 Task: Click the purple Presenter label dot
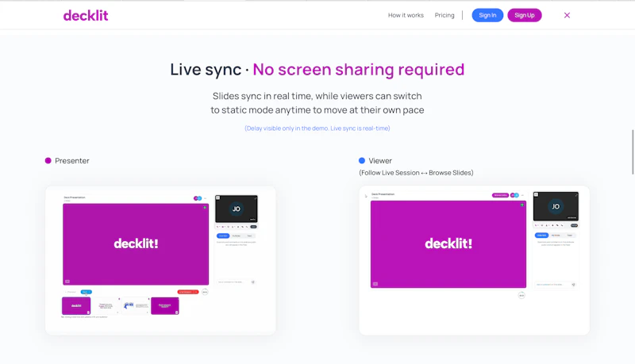tap(48, 160)
